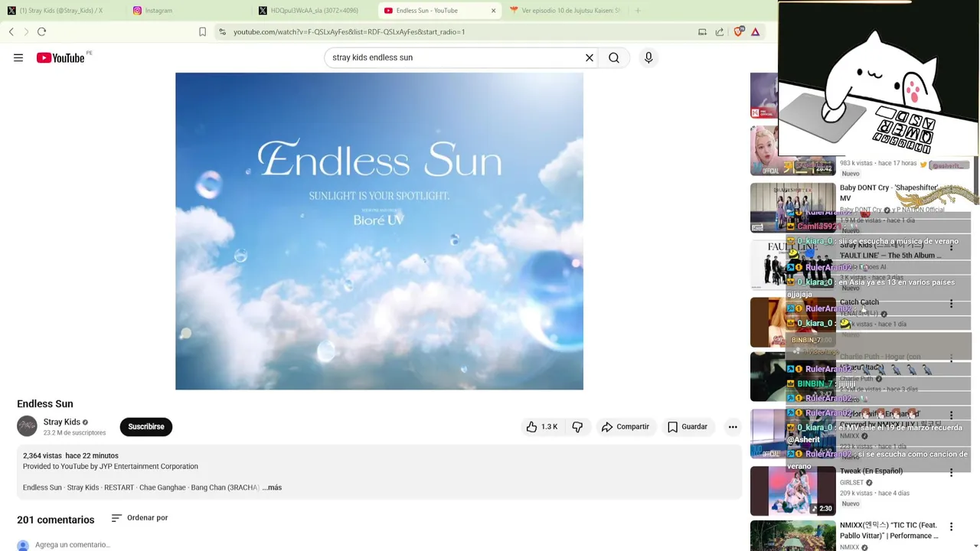The image size is (980, 551).
Task: Open NMIXX 'TIC TIC (Feat. Pabllo Vittar)' title
Action: (889, 530)
